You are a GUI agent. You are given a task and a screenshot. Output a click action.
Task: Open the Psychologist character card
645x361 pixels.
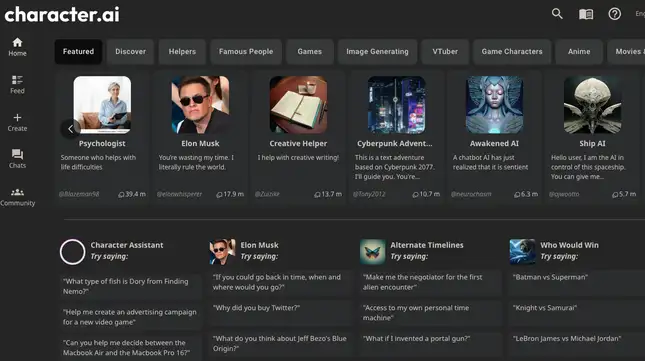(x=102, y=137)
